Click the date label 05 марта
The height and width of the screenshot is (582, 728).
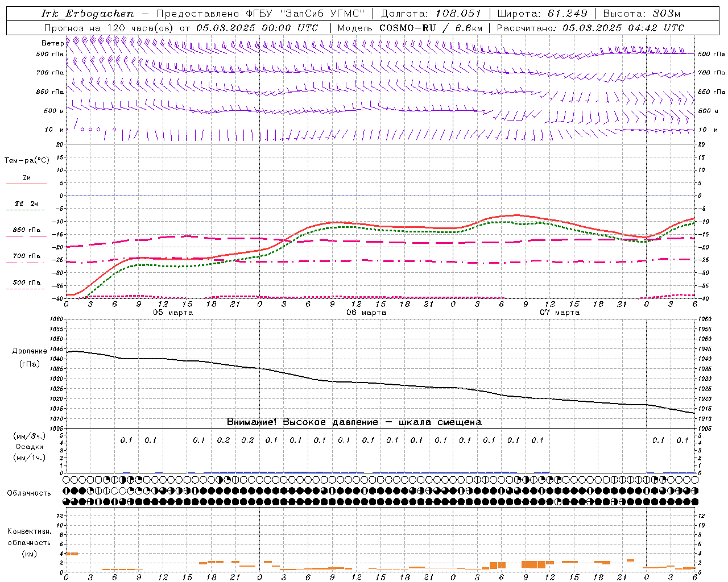[x=173, y=313]
